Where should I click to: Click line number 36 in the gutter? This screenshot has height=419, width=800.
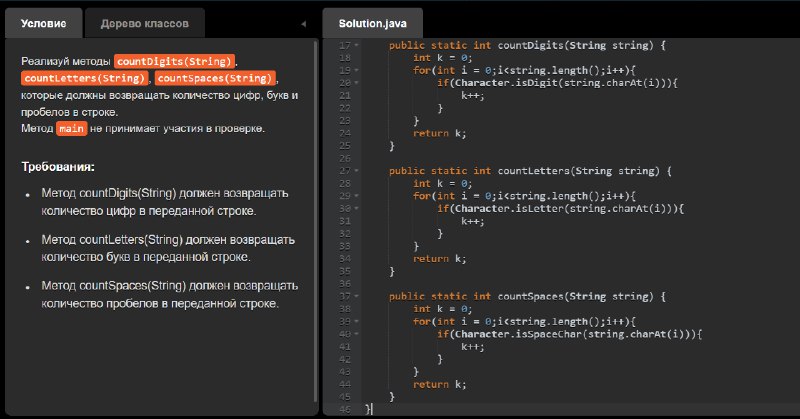click(345, 284)
